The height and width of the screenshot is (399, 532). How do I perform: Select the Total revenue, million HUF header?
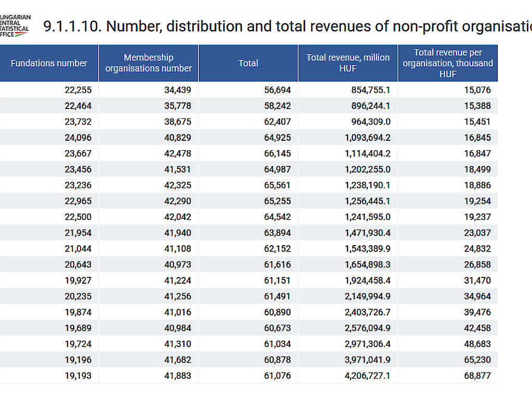click(348, 63)
